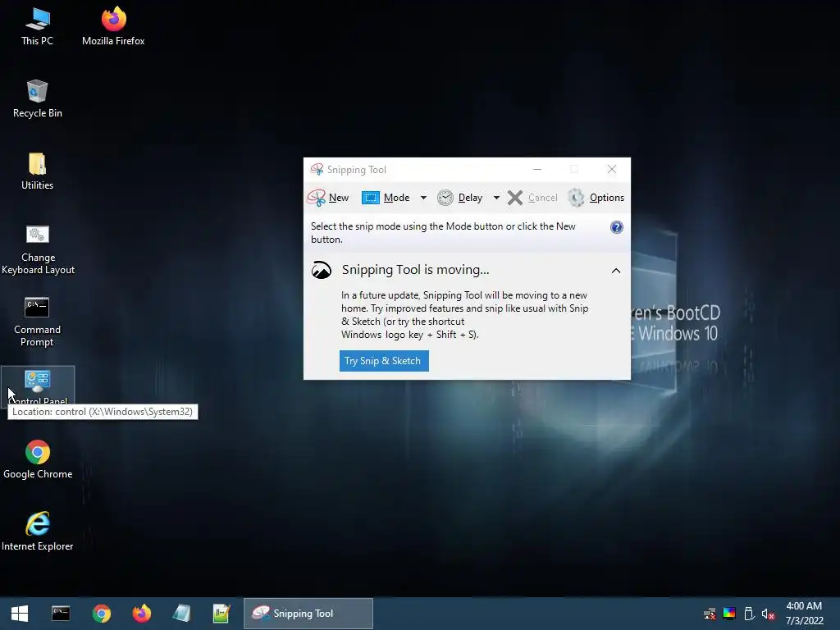Open the green notepad taskbar icon
Image resolution: width=840 pixels, height=630 pixels.
pyautogui.click(x=221, y=614)
